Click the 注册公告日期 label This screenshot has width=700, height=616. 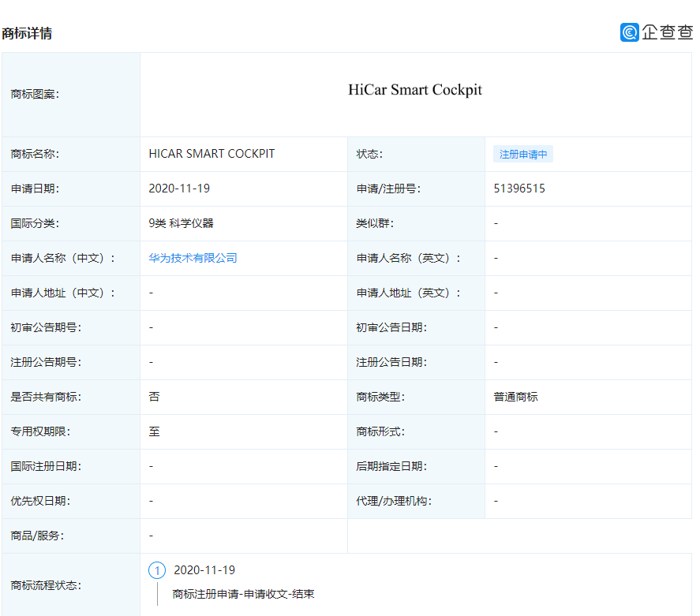391,362
